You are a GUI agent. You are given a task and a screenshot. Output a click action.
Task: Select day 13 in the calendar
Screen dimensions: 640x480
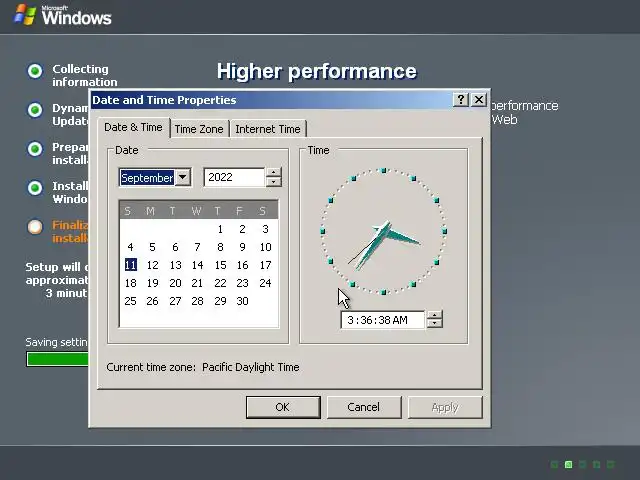click(175, 265)
